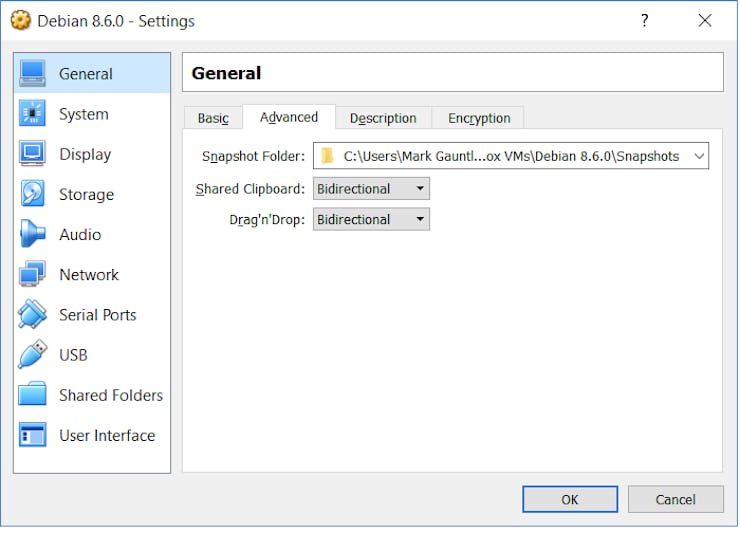Open the Shared Clipboard dropdown
The height and width of the screenshot is (533, 740).
[371, 189]
